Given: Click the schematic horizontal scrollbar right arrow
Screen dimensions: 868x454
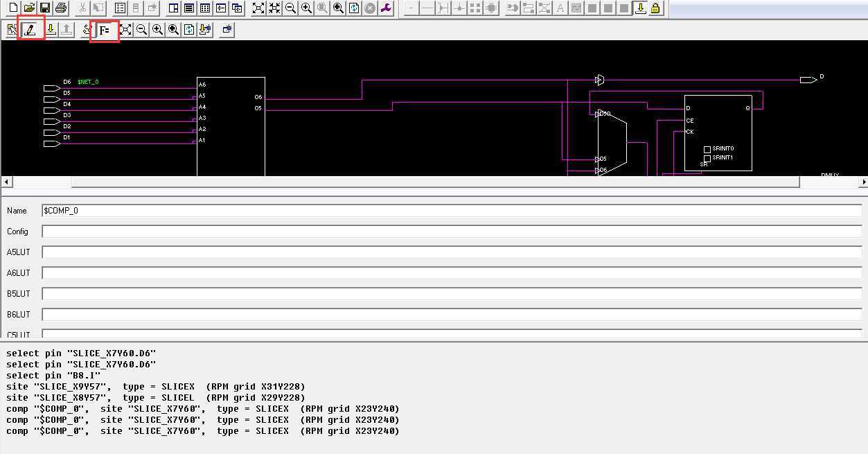Looking at the screenshot, I should point(862,182).
